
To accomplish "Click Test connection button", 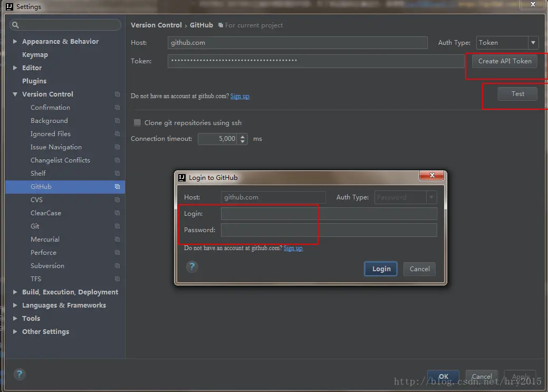I will tap(517, 94).
